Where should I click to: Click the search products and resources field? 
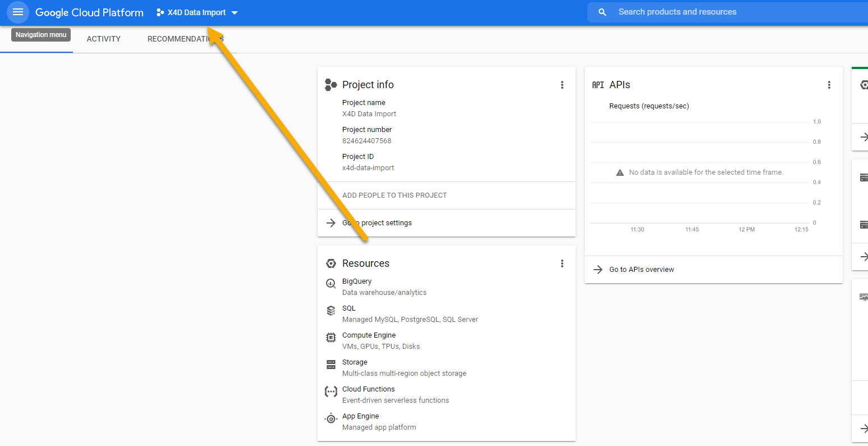coord(729,12)
